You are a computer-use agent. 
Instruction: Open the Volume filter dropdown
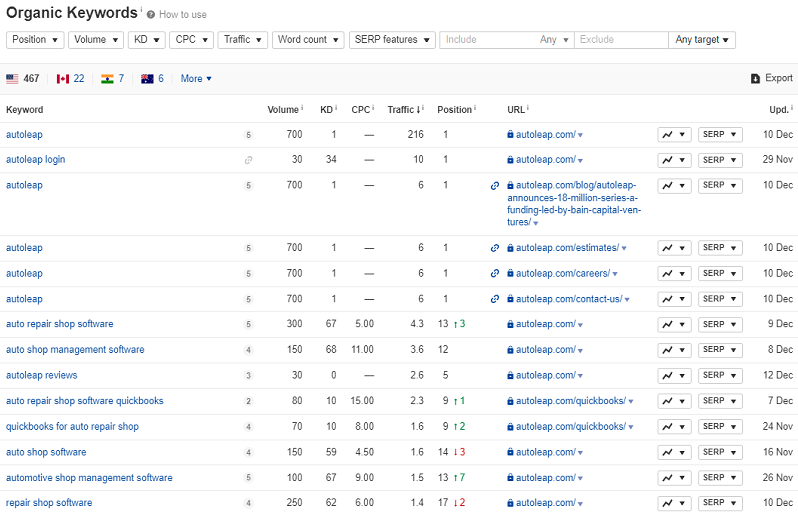click(96, 40)
